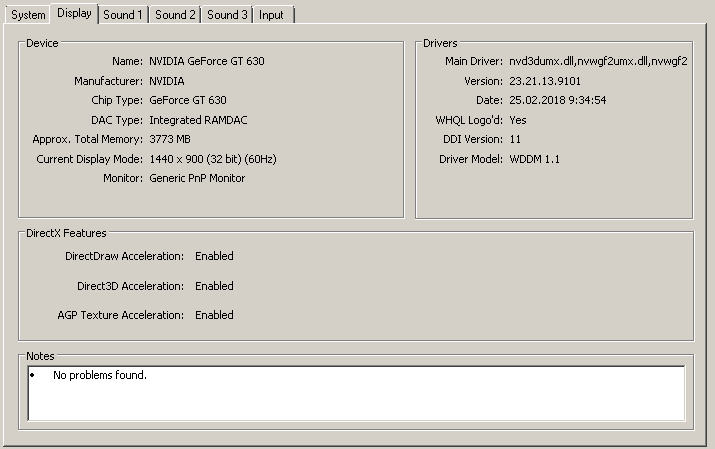Screen dimensions: 715x449
Task: Click the AGP Texture Acceleration Enabled status
Action: click(214, 315)
